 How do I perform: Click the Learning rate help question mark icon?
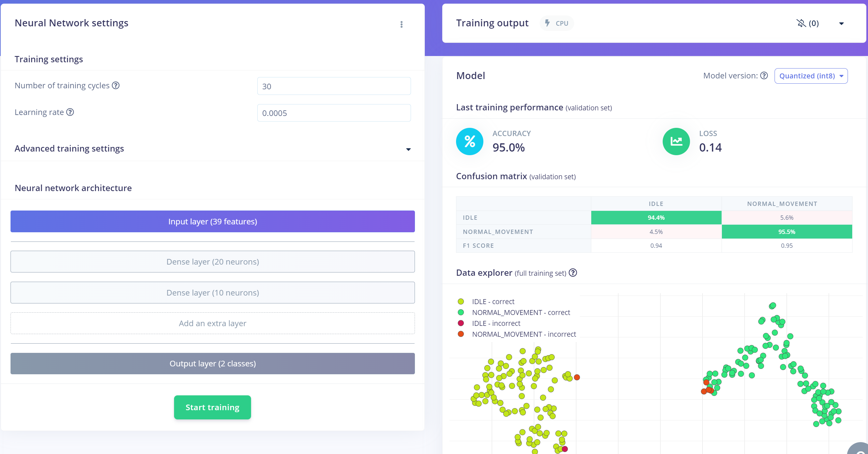70,112
